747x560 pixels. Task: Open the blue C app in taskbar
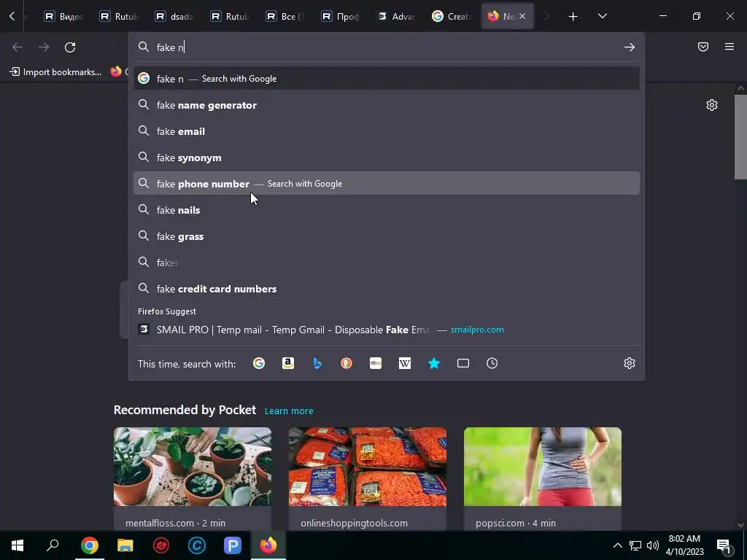click(196, 545)
